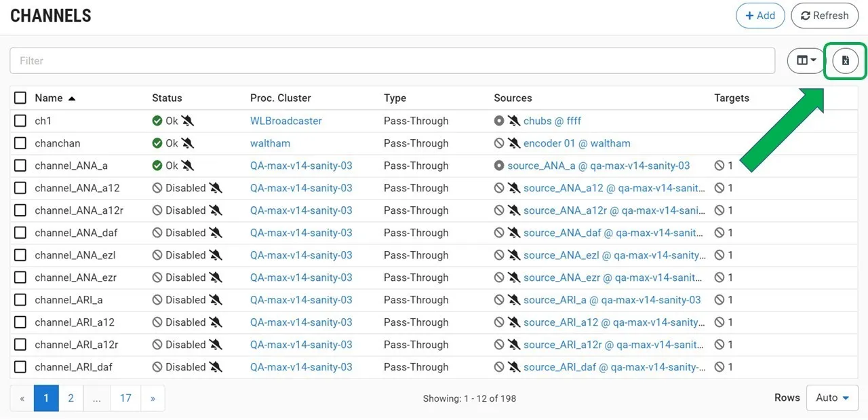The image size is (868, 420).
Task: Sort by the Name column header
Action: click(49, 98)
